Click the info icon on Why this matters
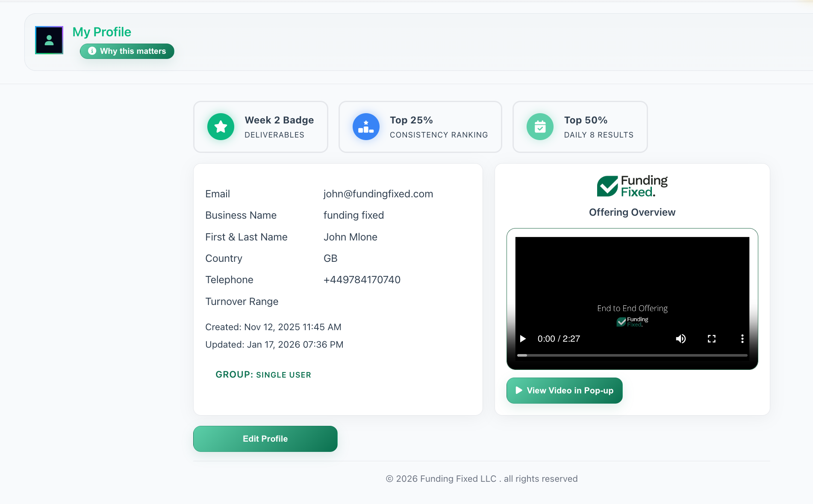Screen dimensions: 813x504 click(x=91, y=51)
